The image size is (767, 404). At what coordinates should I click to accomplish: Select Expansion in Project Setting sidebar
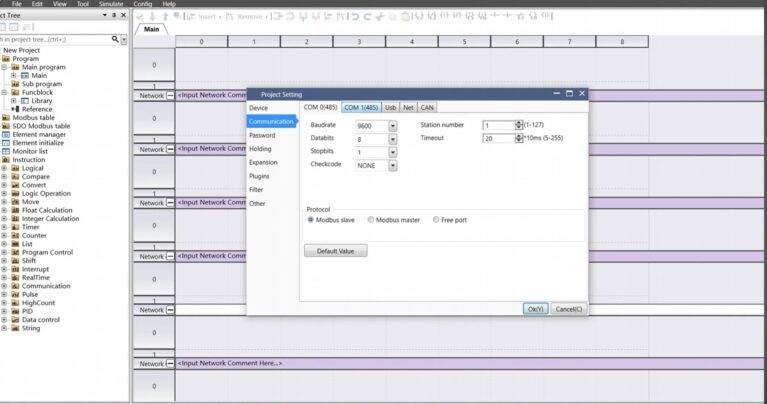pyautogui.click(x=263, y=162)
